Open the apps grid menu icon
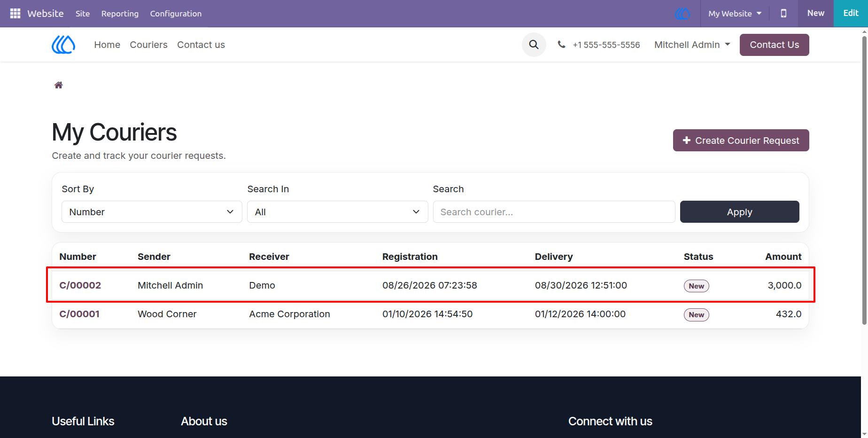Image resolution: width=868 pixels, height=438 pixels. pos(15,14)
